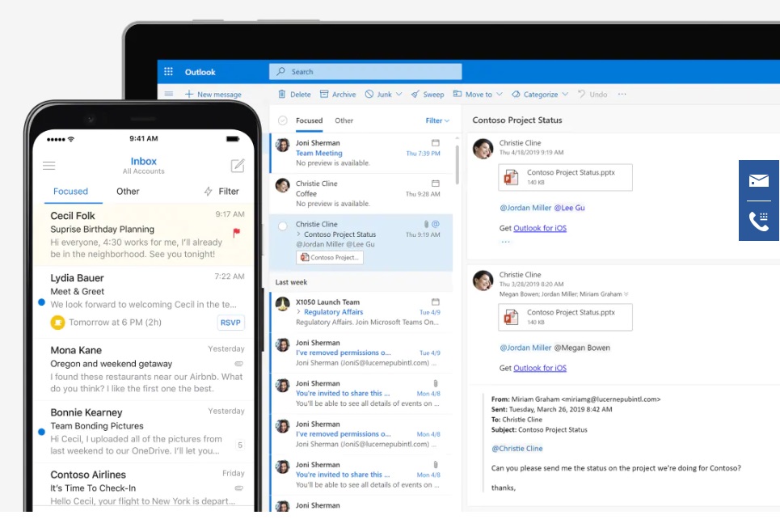Click the New message button

[x=213, y=94]
